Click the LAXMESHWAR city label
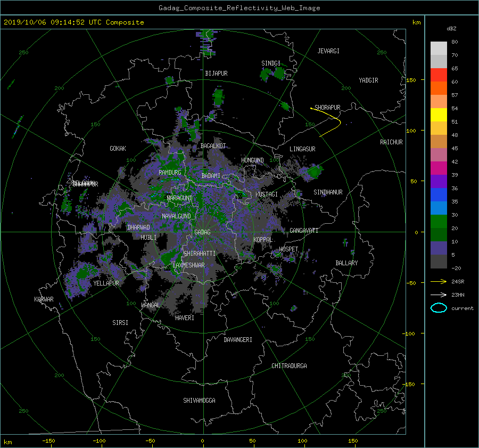Screen dimensions: 479x448 tap(188, 265)
